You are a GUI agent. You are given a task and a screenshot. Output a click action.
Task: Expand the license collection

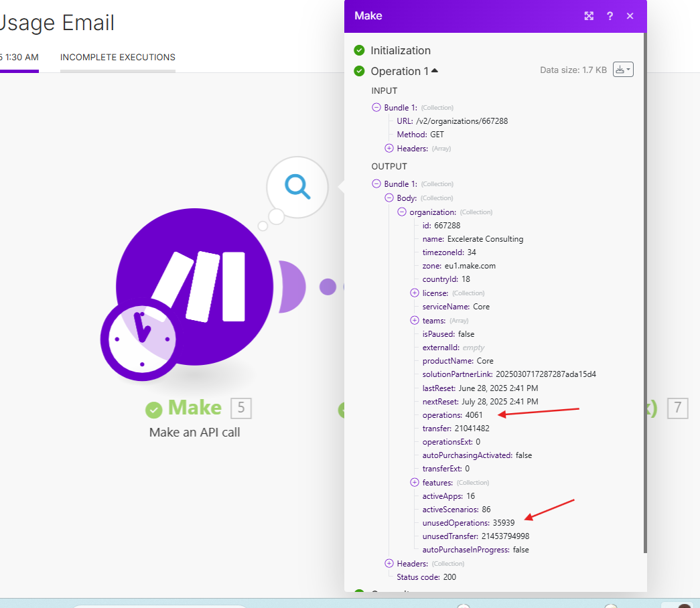pyautogui.click(x=415, y=293)
